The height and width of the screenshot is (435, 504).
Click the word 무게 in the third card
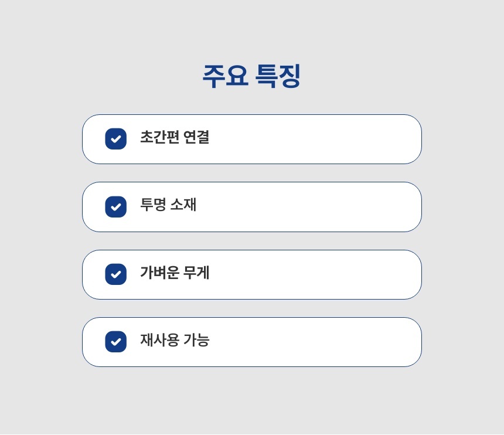click(x=196, y=273)
